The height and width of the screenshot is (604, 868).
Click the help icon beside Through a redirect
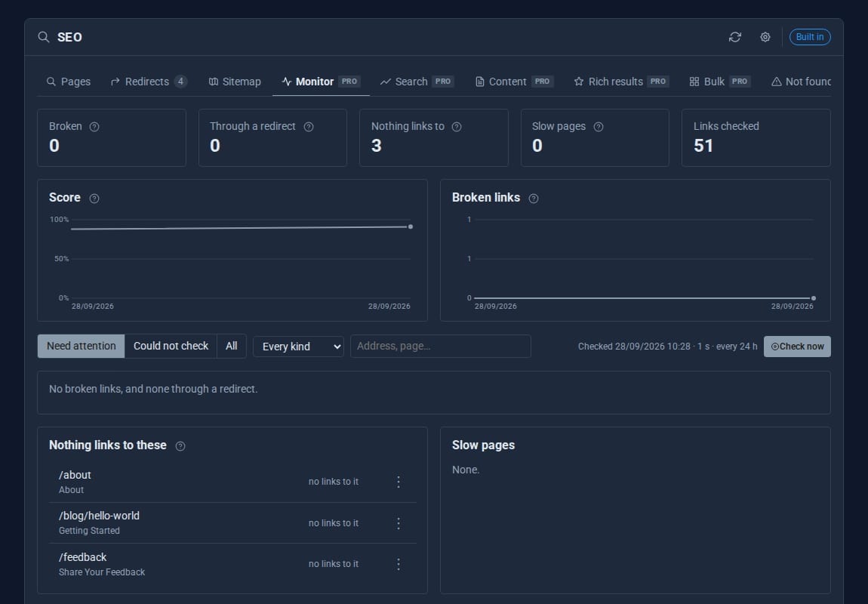(x=309, y=127)
